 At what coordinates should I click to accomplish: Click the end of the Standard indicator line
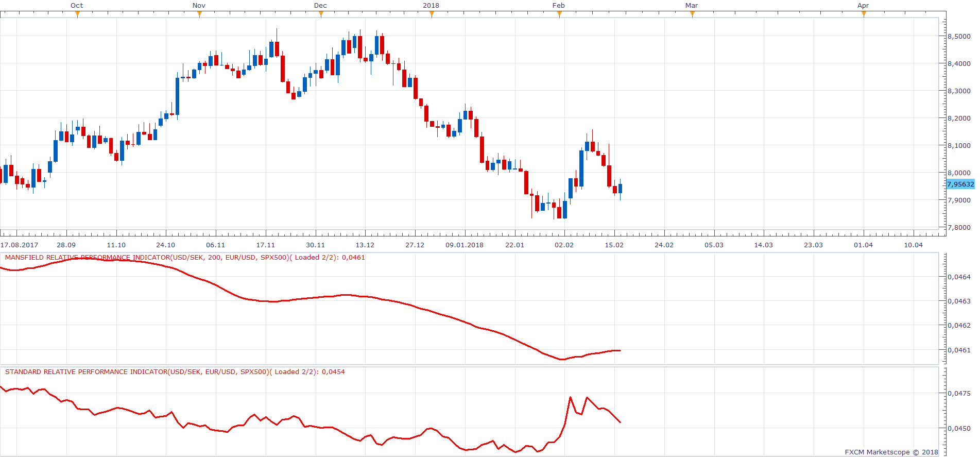(x=620, y=422)
